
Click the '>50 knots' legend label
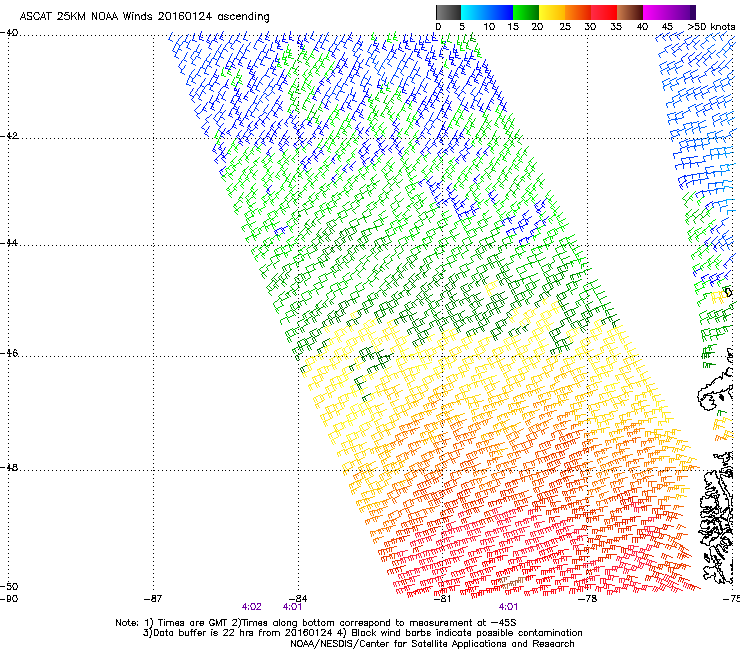[711, 26]
